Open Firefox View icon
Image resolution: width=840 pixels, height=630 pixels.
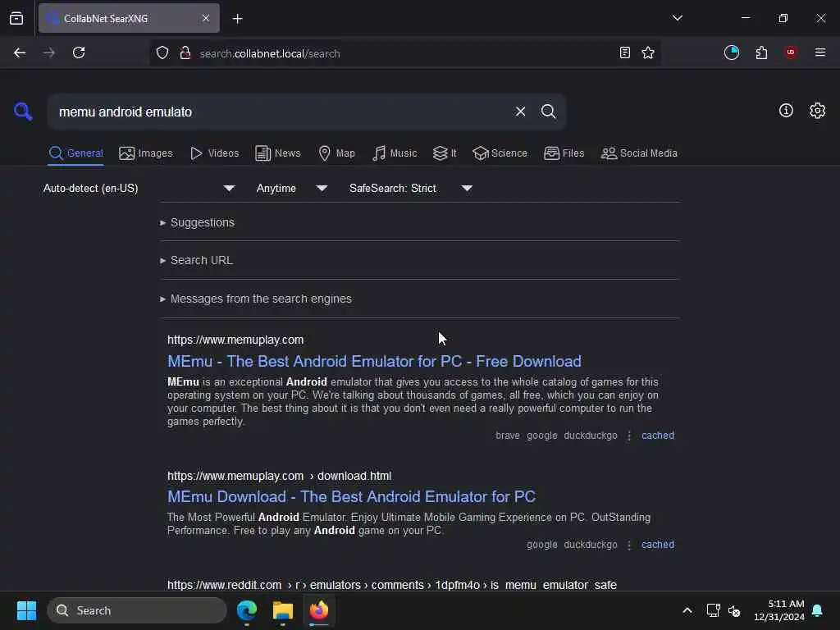point(16,18)
